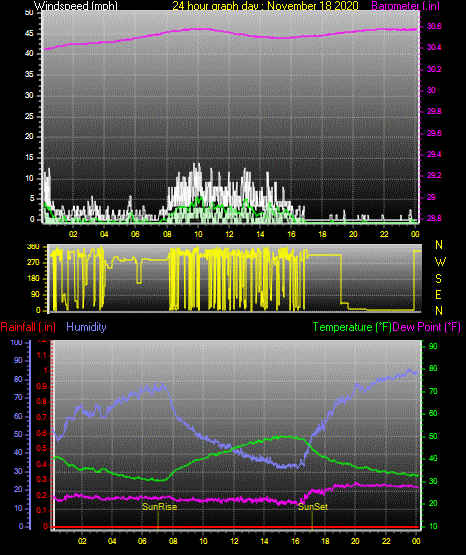Click the 30.6 barometer scale value
Image resolution: width=466 pixels, height=555 pixels.
pyautogui.click(x=434, y=26)
